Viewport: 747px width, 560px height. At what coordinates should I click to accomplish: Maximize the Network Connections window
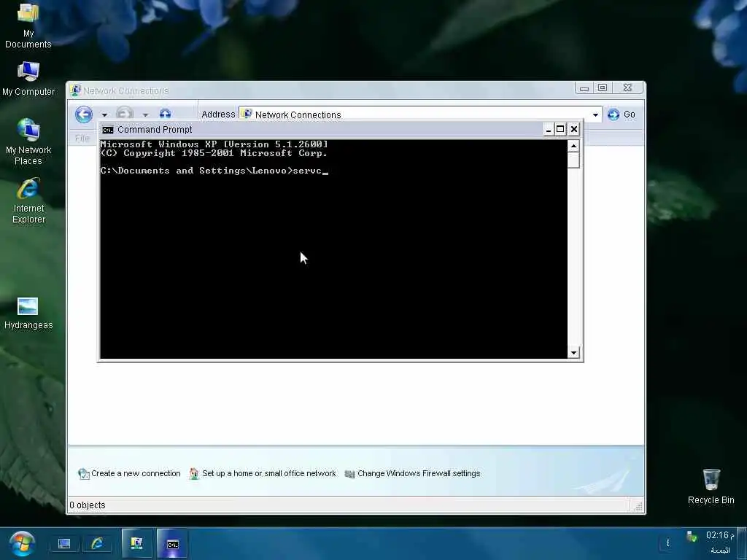(x=602, y=87)
